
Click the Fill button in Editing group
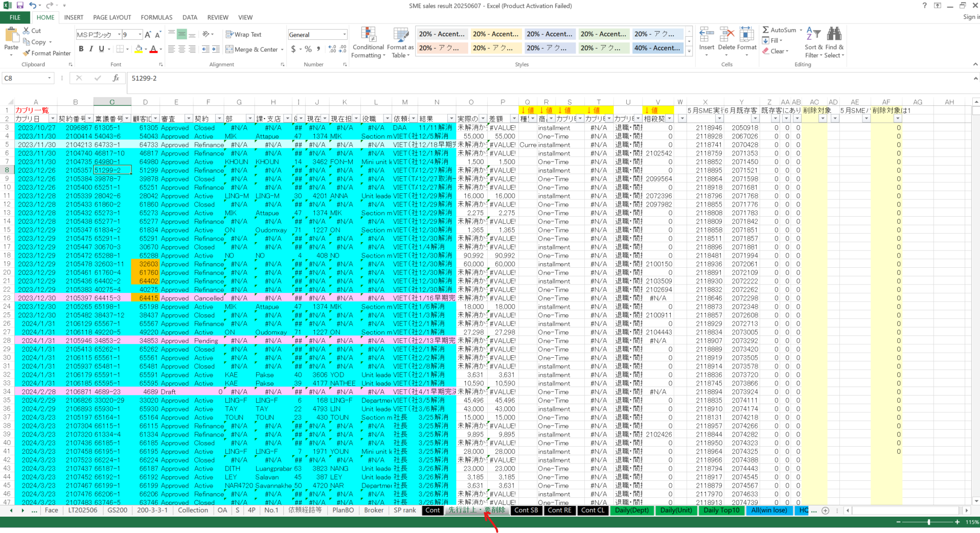tap(772, 40)
